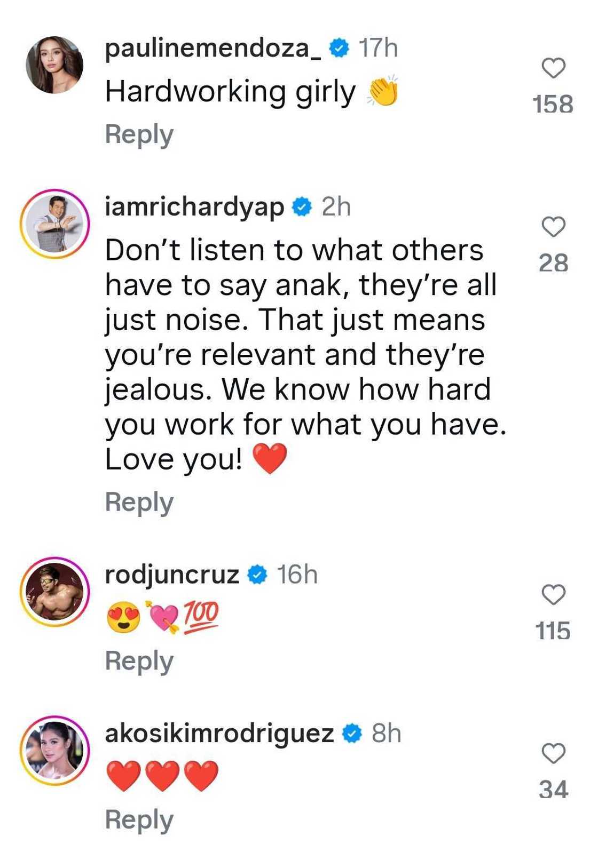Screen dimensions: 598x868
Task: Visit rodjuncruz's profile via username
Action: coord(172,575)
